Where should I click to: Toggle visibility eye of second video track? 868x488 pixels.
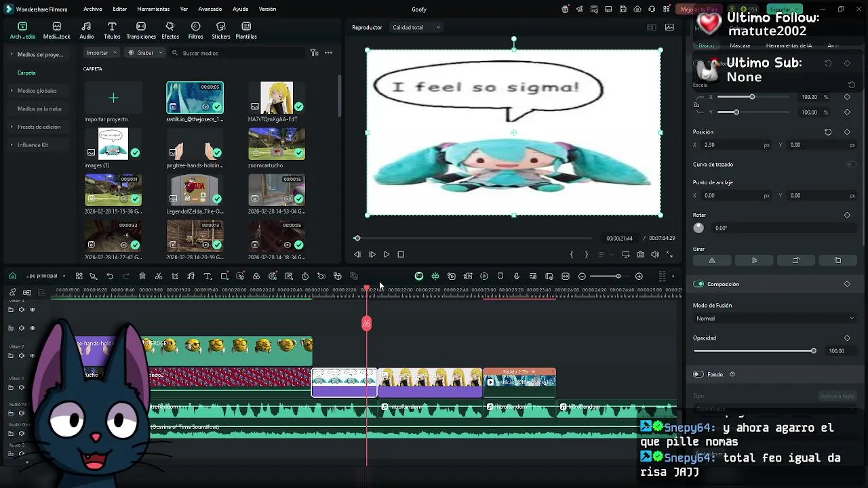tap(32, 328)
